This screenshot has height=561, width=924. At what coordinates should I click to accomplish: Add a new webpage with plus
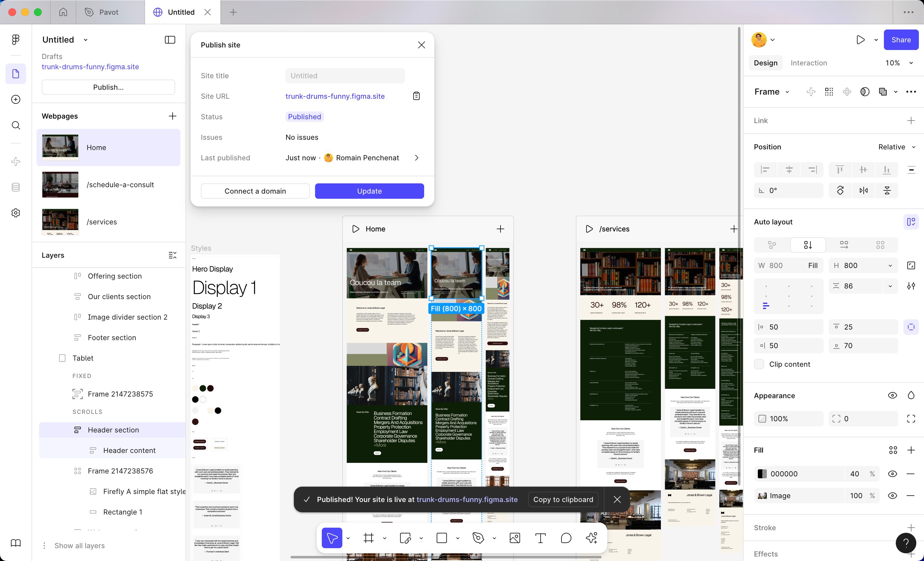pos(173,116)
